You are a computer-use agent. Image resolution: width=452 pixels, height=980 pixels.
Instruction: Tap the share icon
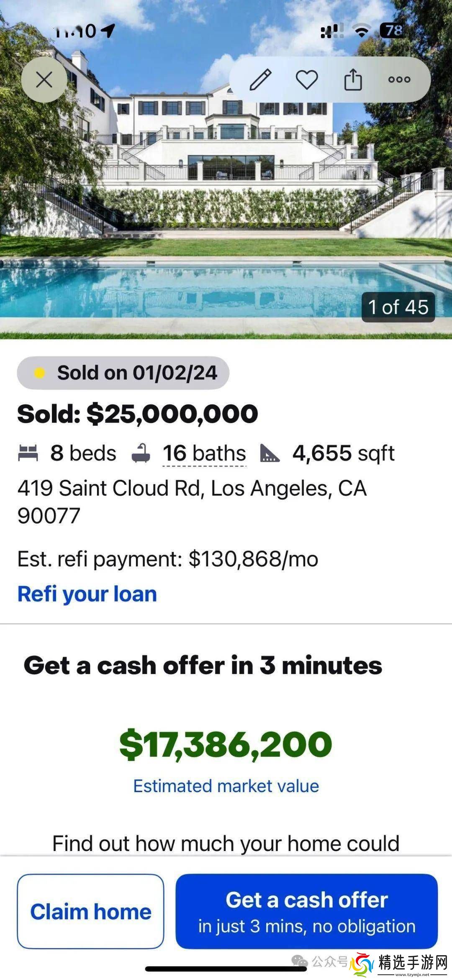click(x=353, y=80)
